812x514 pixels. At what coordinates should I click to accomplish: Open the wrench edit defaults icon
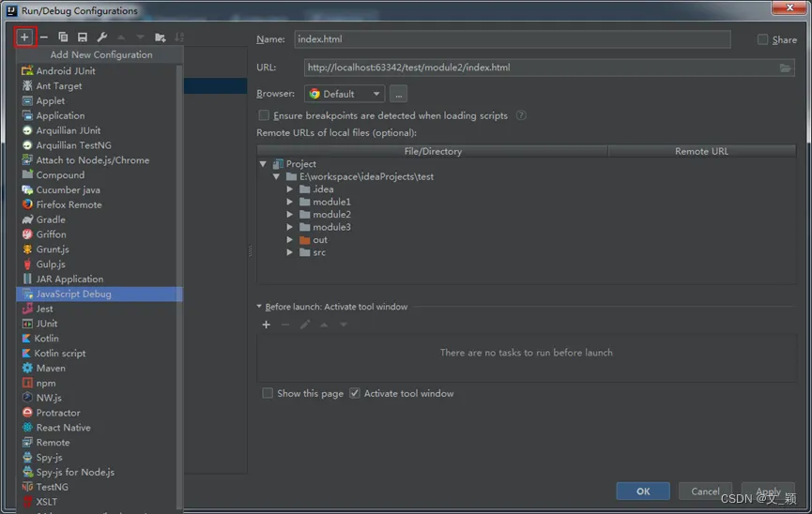(x=102, y=38)
